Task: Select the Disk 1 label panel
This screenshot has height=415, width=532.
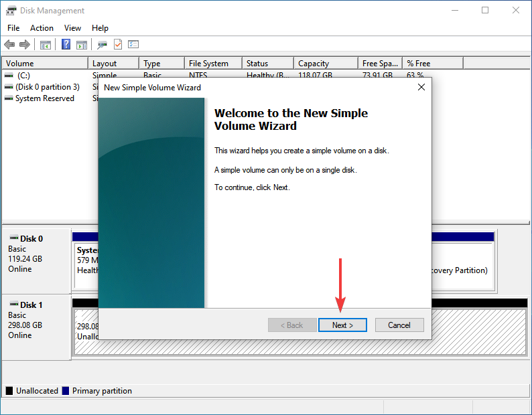Action: coord(36,327)
